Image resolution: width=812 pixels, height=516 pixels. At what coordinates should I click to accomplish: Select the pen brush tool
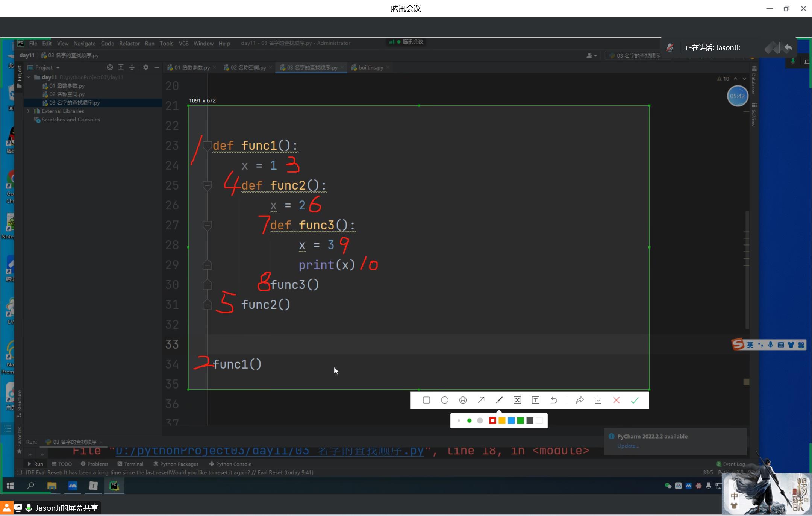[499, 400]
